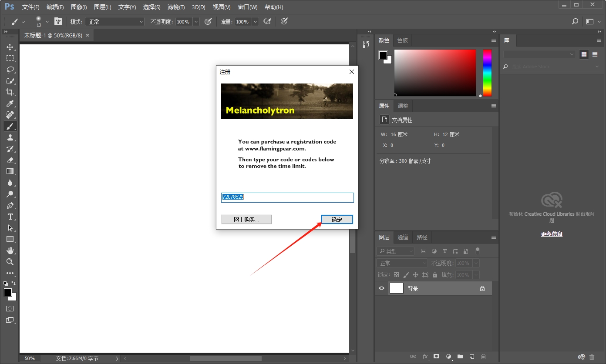Click the foreground color swatch
The width and height of the screenshot is (606, 364).
tap(7, 293)
